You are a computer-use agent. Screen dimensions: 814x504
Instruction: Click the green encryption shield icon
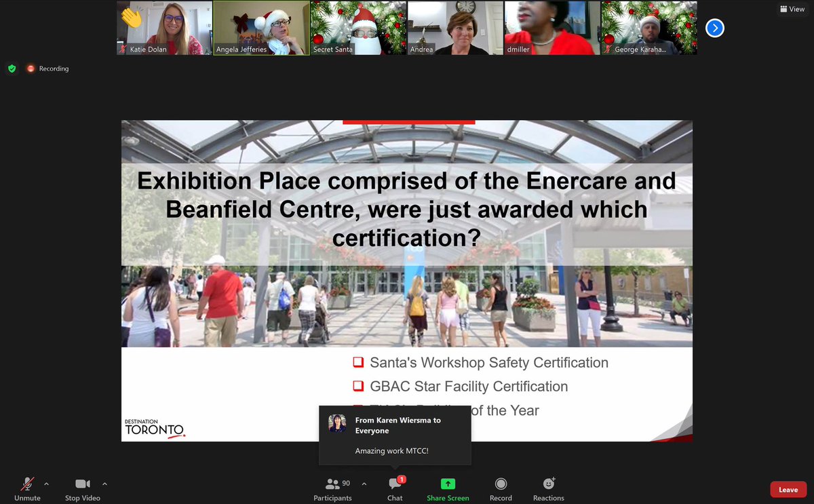pyautogui.click(x=12, y=69)
